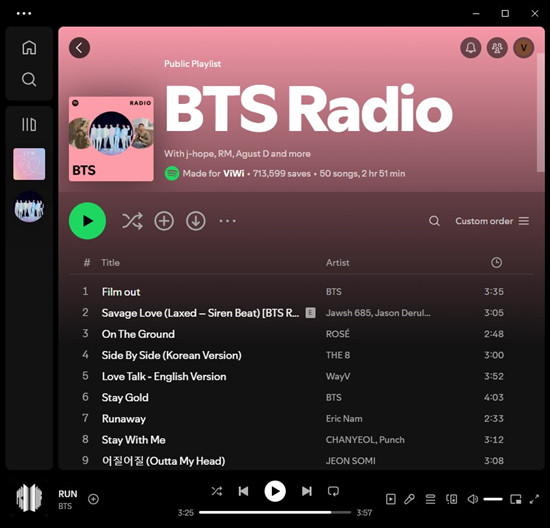Image resolution: width=550 pixels, height=528 pixels.
Task: Resume playback in player bar
Action: (275, 491)
